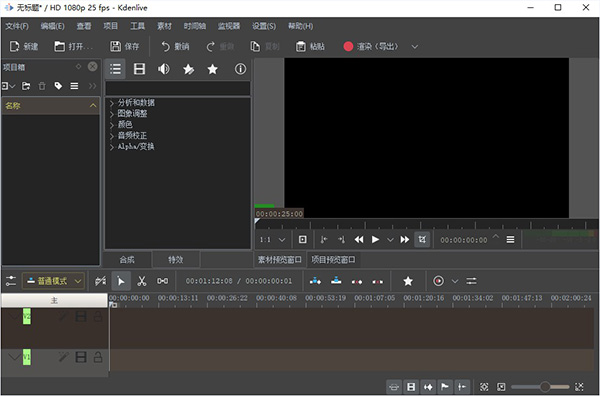Open track settings sliders icon left of mode
Screen dimensions: 600x396
tap(11, 281)
